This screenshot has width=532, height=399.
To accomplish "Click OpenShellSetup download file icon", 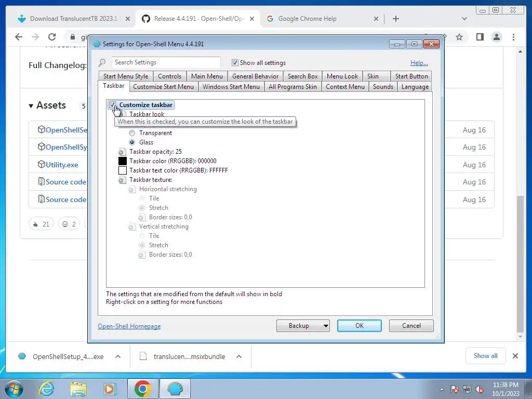I will tap(22, 356).
